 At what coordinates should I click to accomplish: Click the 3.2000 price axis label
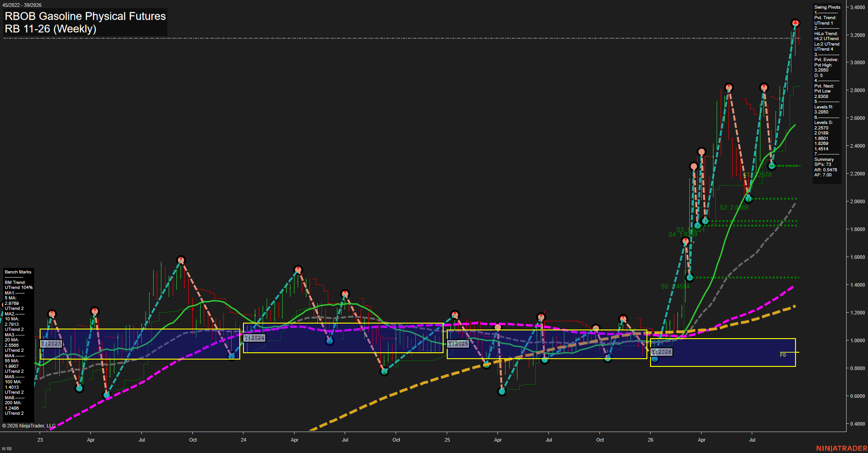click(858, 35)
